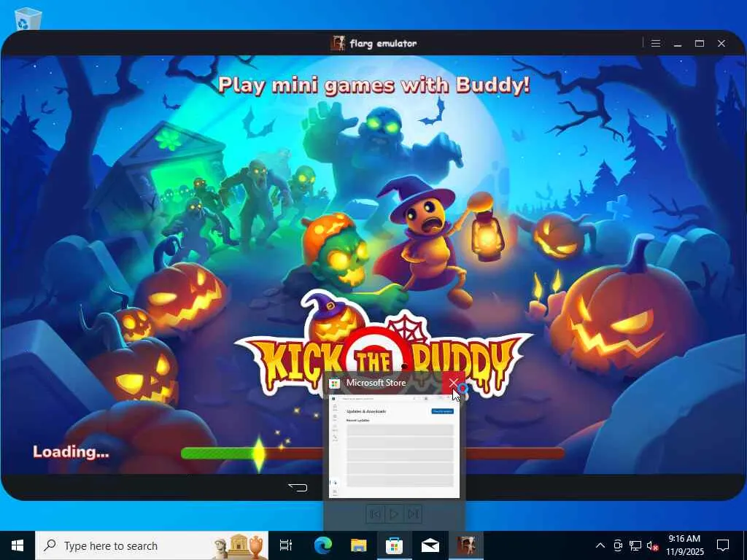Open the Microsoft Store window preview thumbnail
Screen dimensions: 747x560
(x=394, y=446)
